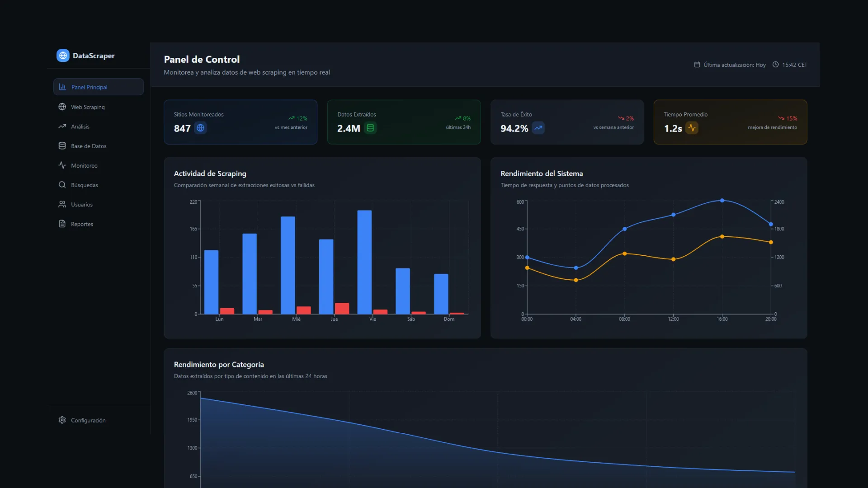Click the DataScraper globe logo icon

(63, 56)
